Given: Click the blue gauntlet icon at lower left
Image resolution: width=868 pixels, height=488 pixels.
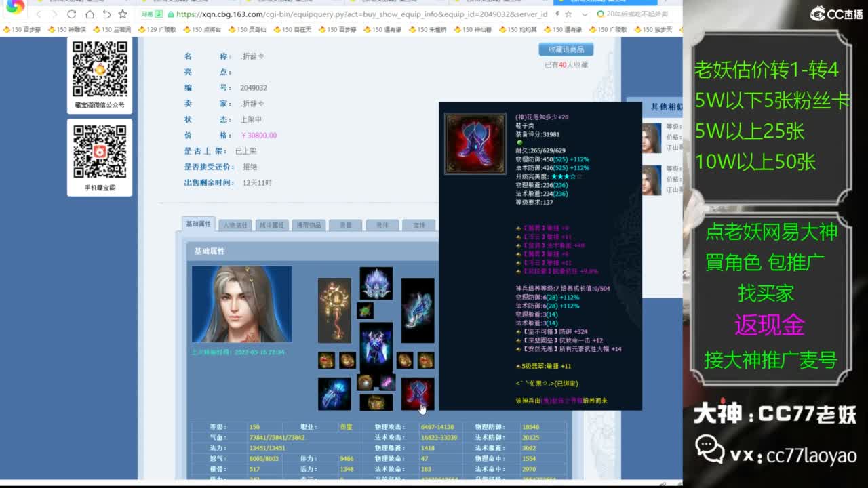Looking at the screenshot, I should coord(334,394).
